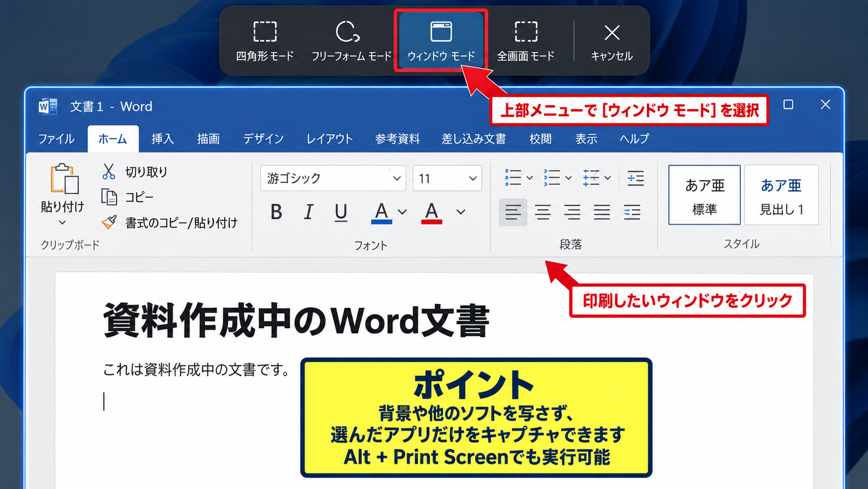Select ウィンドウ モード window snip
The height and width of the screenshot is (489, 868).
441,41
